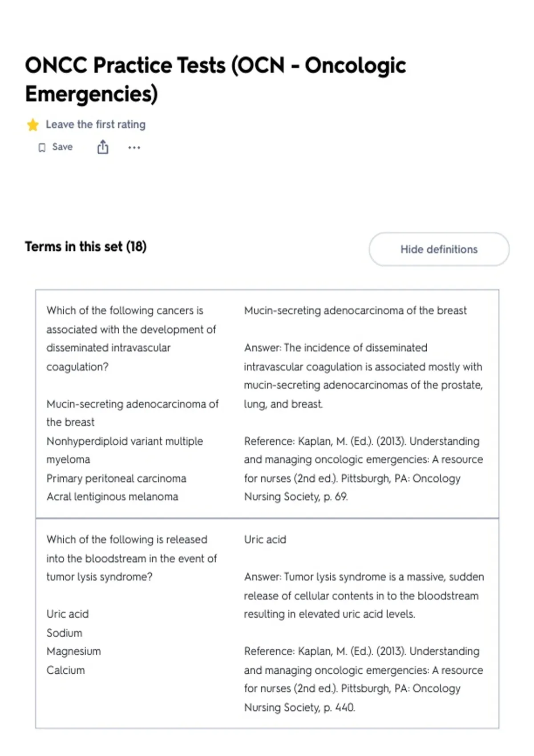This screenshot has width=534, height=756.
Task: Click the bookmark Save icon
Action: coord(42,148)
